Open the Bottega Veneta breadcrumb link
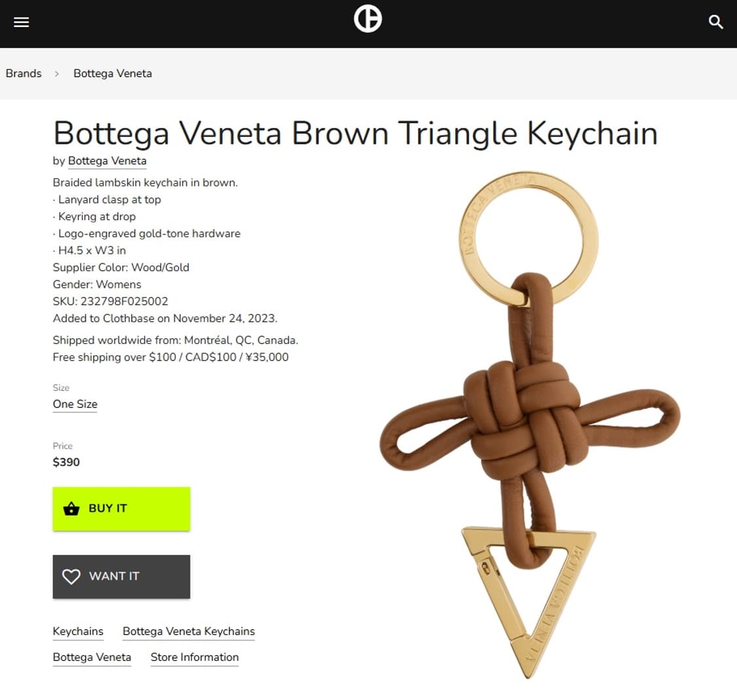The image size is (737, 700). pos(113,73)
